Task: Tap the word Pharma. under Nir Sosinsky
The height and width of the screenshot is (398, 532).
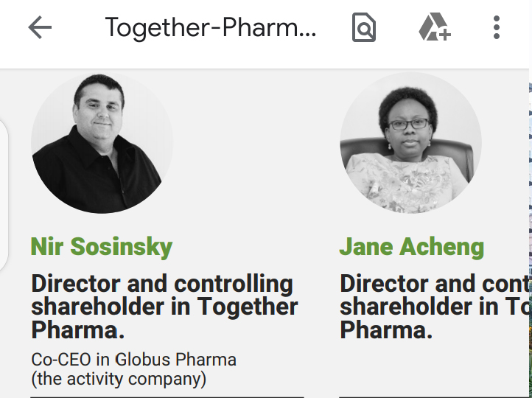Action: (77, 329)
